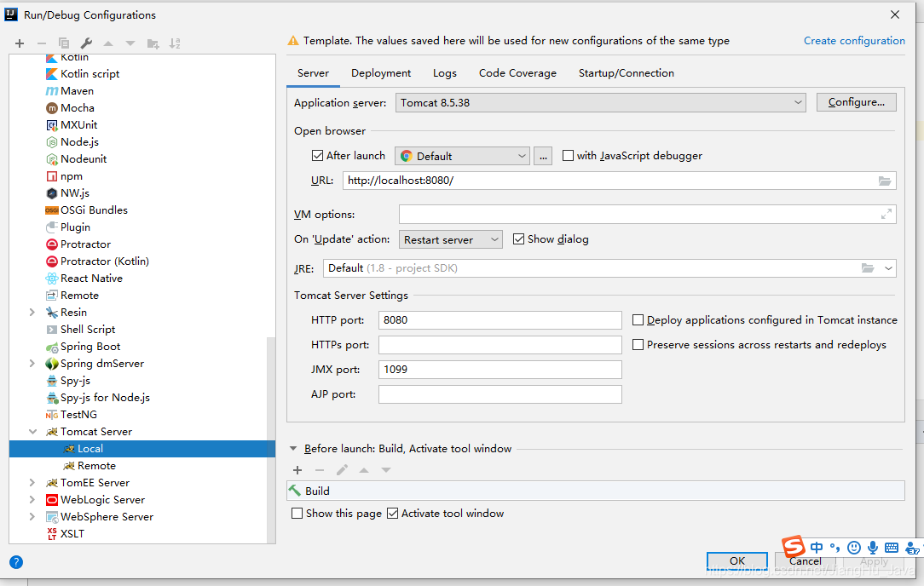Open Restart server update action dropdown
This screenshot has height=586, width=924.
(x=451, y=239)
